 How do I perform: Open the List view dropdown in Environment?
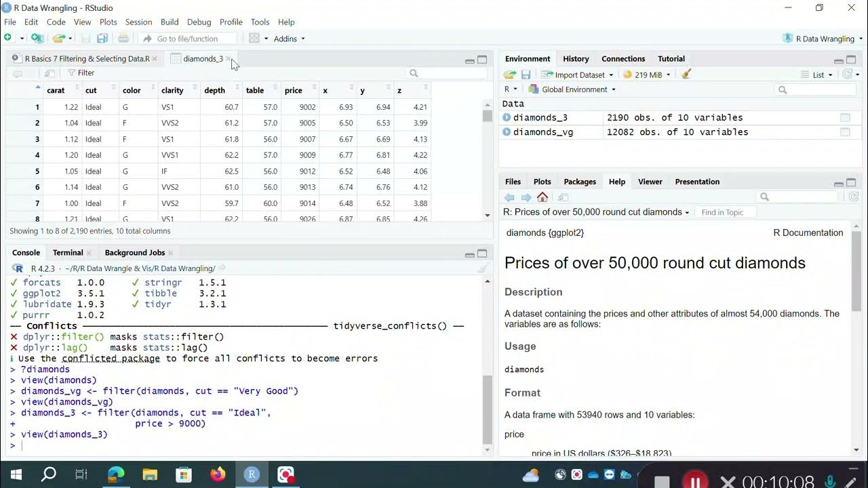pyautogui.click(x=816, y=75)
